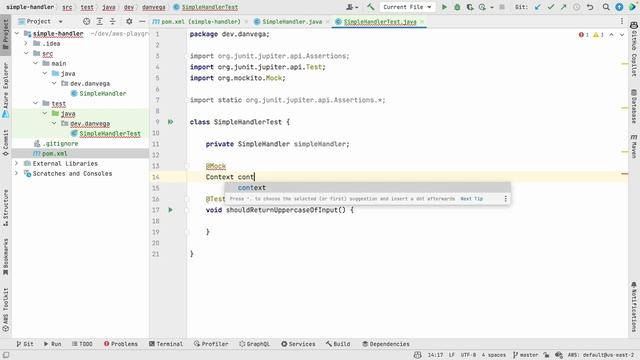Click AWS default@us-east-2 status widget

600,355
